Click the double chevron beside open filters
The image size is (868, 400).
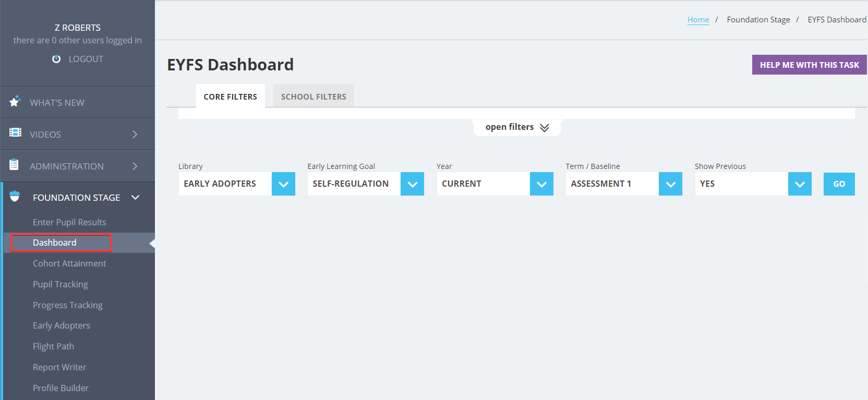click(x=545, y=128)
